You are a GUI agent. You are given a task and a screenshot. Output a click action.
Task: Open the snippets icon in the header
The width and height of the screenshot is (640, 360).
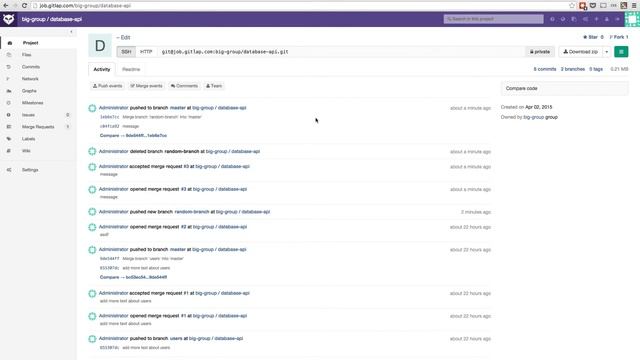pyautogui.click(x=574, y=19)
